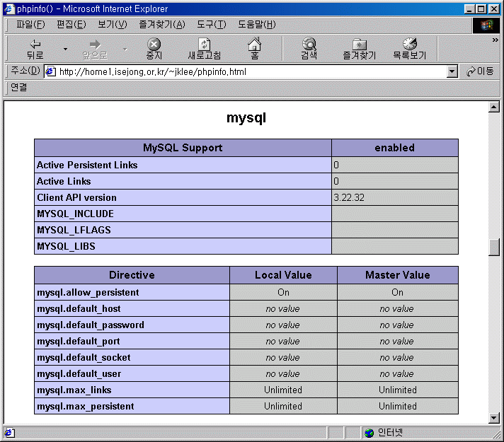
Task: Click the address bar URL field
Action: pyautogui.click(x=248, y=71)
